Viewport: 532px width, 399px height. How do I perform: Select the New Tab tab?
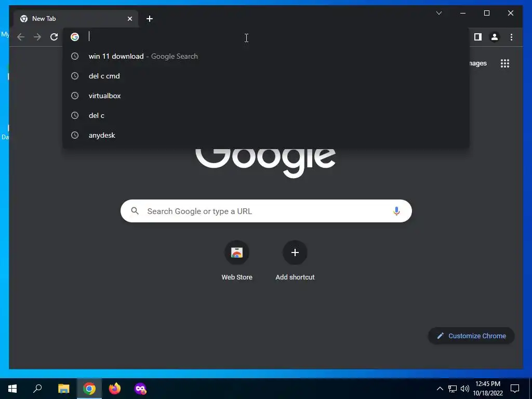(x=76, y=19)
